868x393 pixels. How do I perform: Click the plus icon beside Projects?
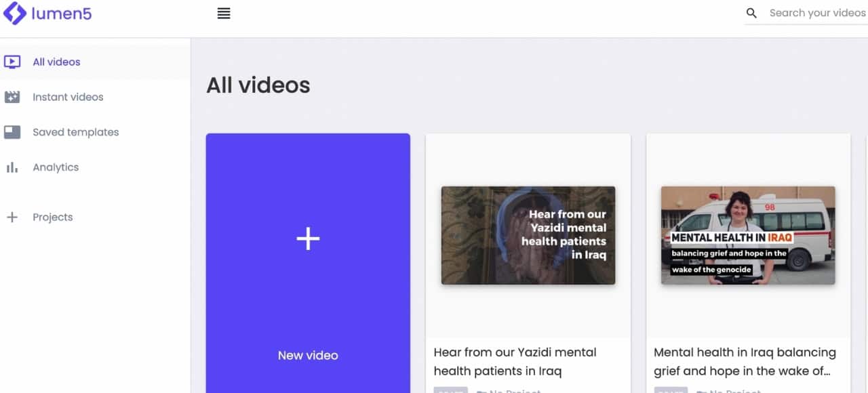pos(12,218)
